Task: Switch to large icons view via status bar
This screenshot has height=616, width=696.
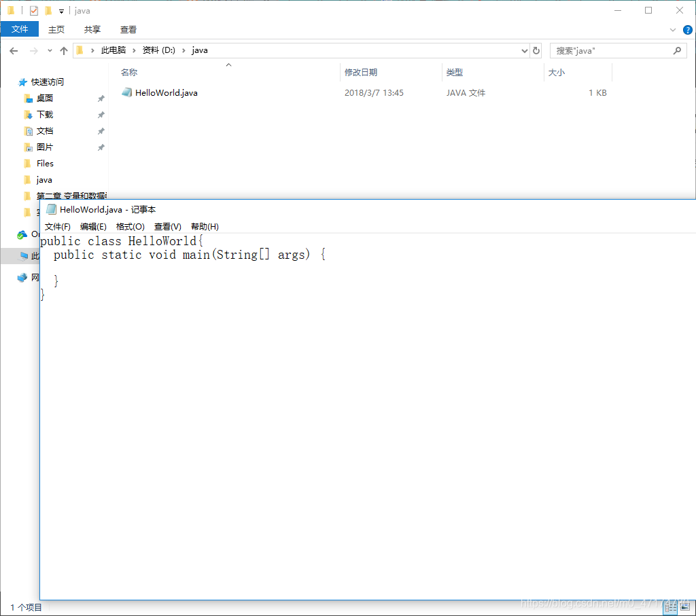Action: click(x=685, y=608)
